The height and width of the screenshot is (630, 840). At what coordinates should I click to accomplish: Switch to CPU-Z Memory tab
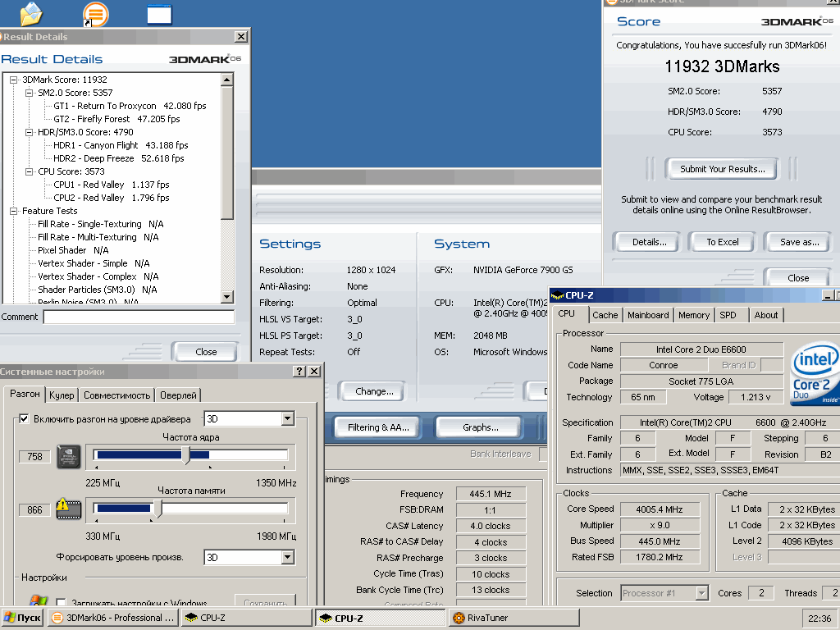tap(694, 315)
